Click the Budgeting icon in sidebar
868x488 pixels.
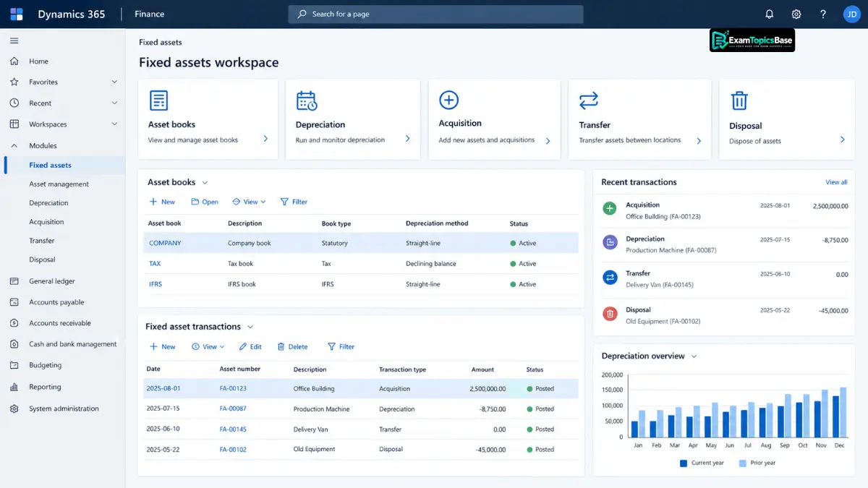14,365
